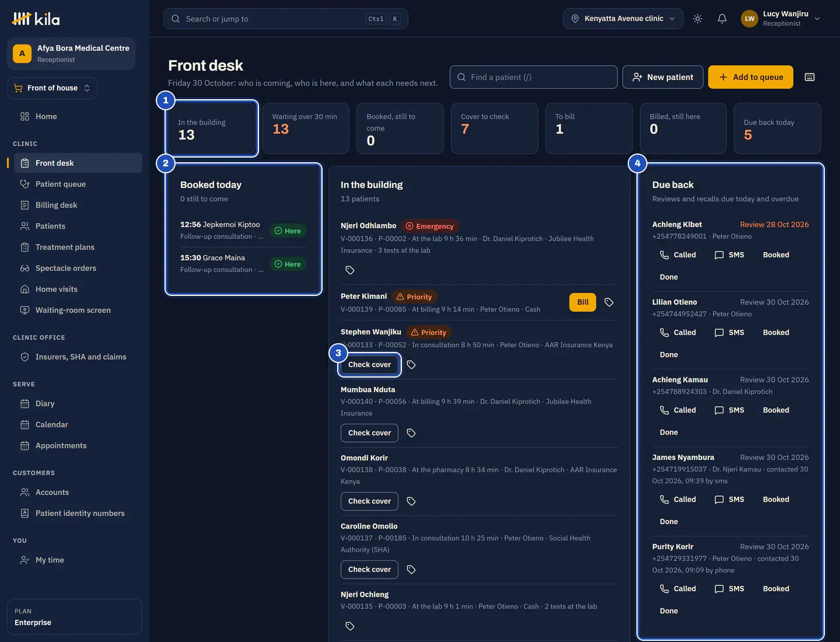Image resolution: width=840 pixels, height=642 pixels.
Task: Open the notifications bell
Action: 722,19
